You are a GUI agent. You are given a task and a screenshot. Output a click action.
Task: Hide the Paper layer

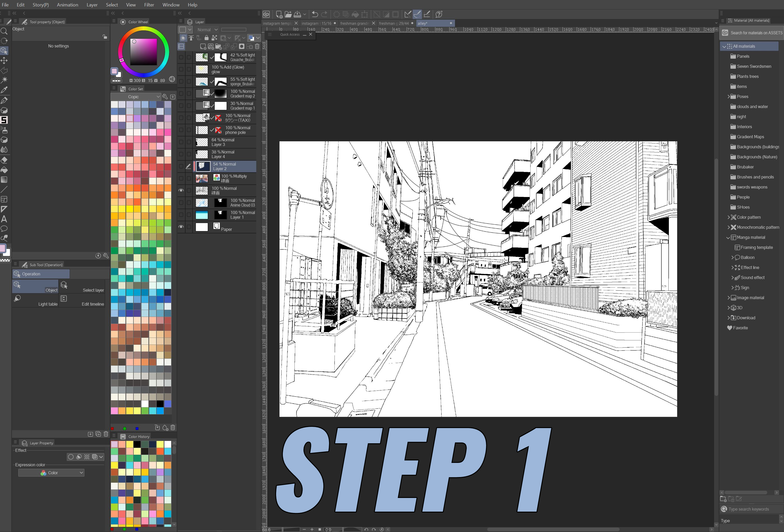point(181,227)
